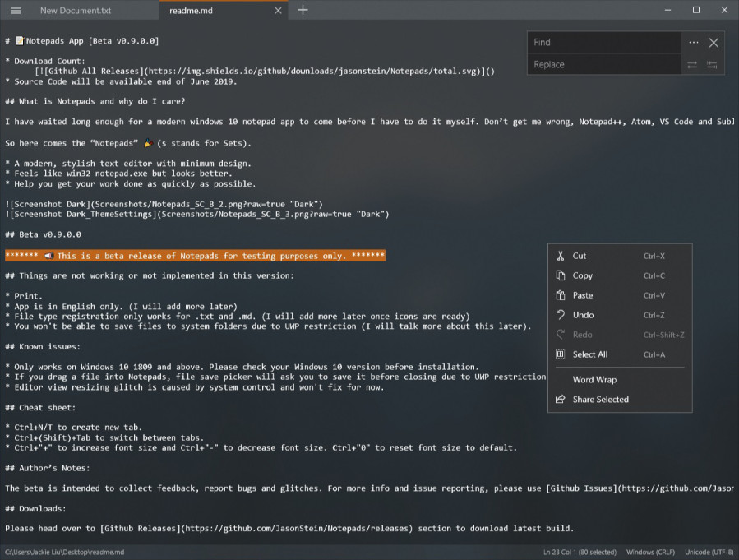
Task: Open the hamburger main menu
Action: [16, 11]
